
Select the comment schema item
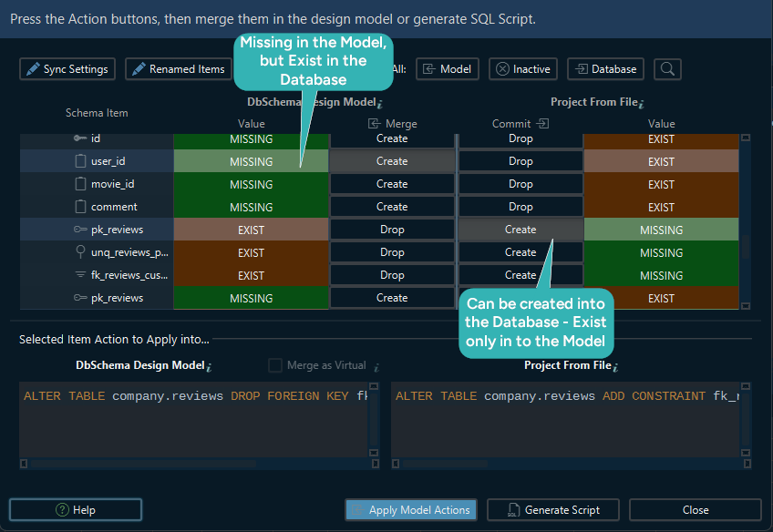click(97, 207)
